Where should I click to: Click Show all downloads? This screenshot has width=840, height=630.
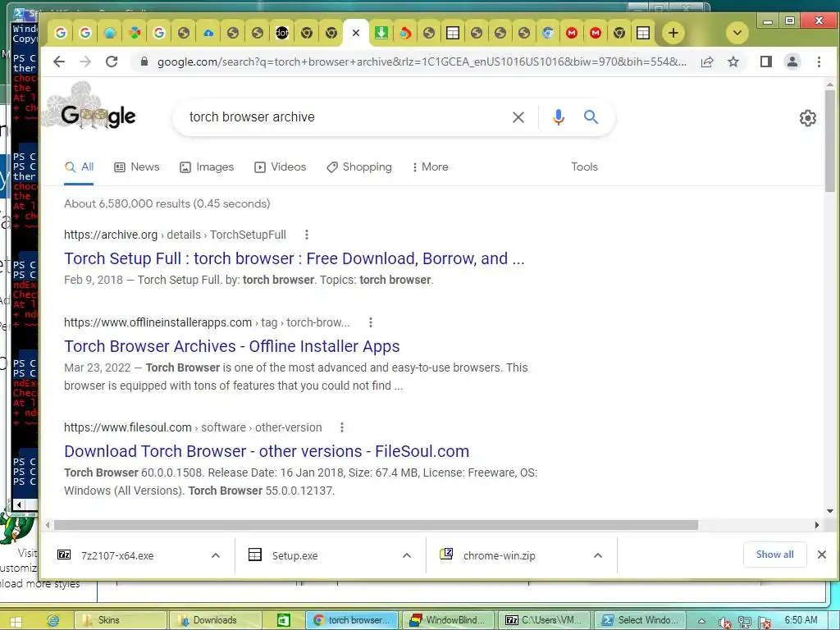(774, 555)
